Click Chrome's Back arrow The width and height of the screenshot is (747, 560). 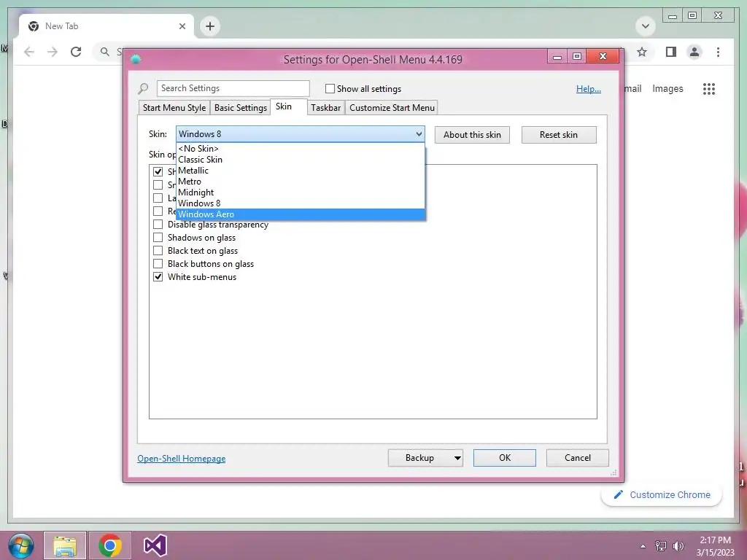point(29,52)
